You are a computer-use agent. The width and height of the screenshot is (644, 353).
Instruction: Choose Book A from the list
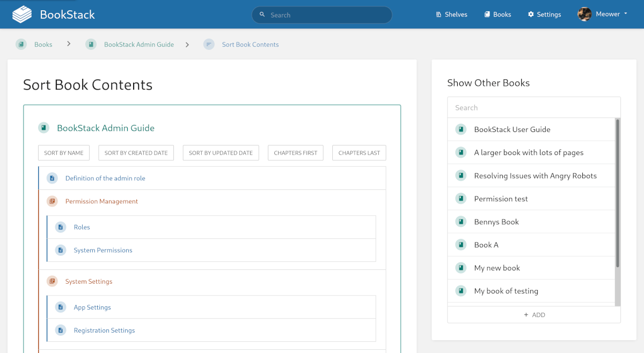coord(531,245)
